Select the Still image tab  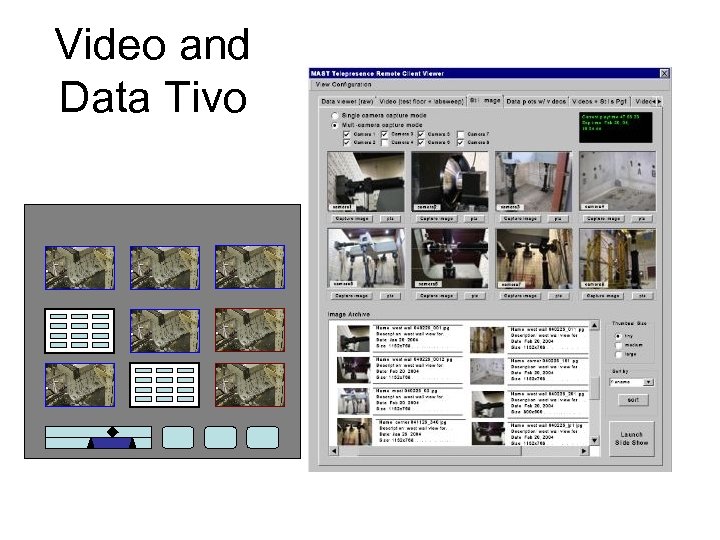[485, 100]
